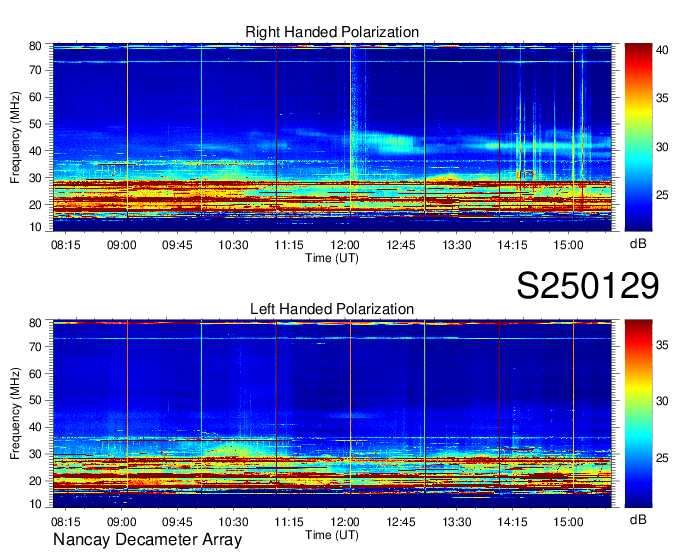
Task: Click Frequency (MHz) axis label of Right Handed plot
Action: [x=15, y=137]
